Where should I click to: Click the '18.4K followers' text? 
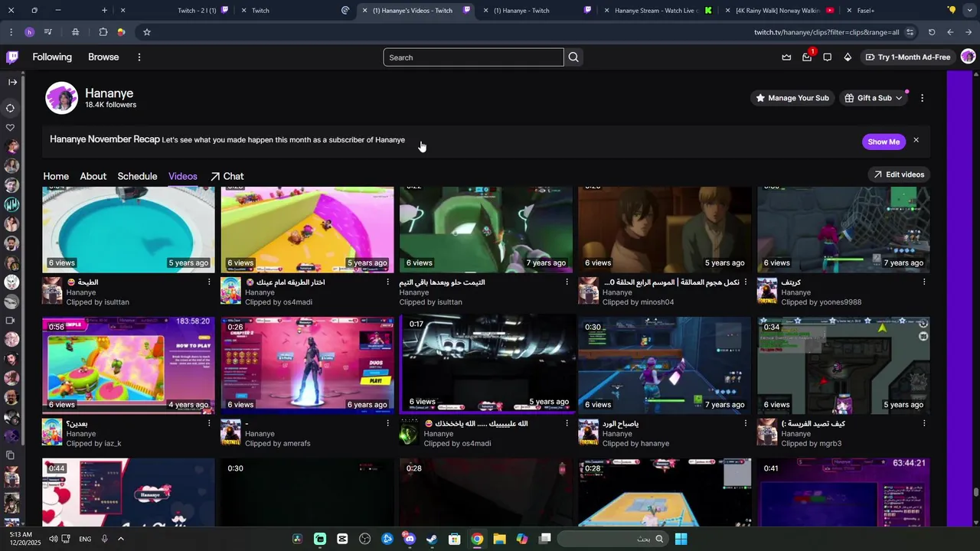point(110,105)
